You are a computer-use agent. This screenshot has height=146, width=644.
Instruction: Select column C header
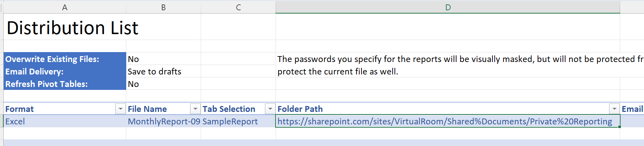click(238, 7)
